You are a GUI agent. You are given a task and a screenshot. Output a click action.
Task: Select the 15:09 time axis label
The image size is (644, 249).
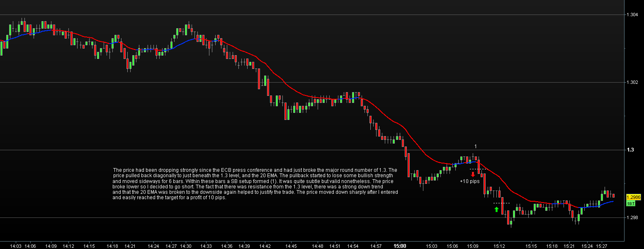click(473, 246)
